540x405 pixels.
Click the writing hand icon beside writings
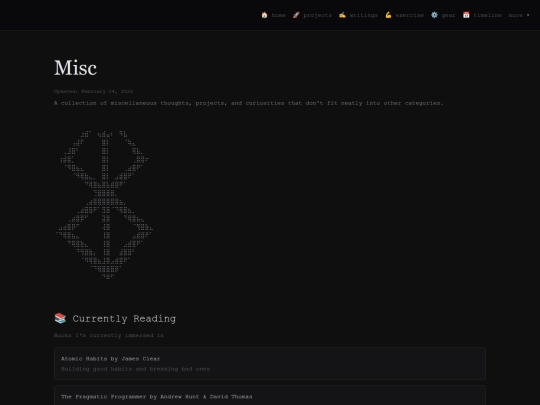(342, 15)
